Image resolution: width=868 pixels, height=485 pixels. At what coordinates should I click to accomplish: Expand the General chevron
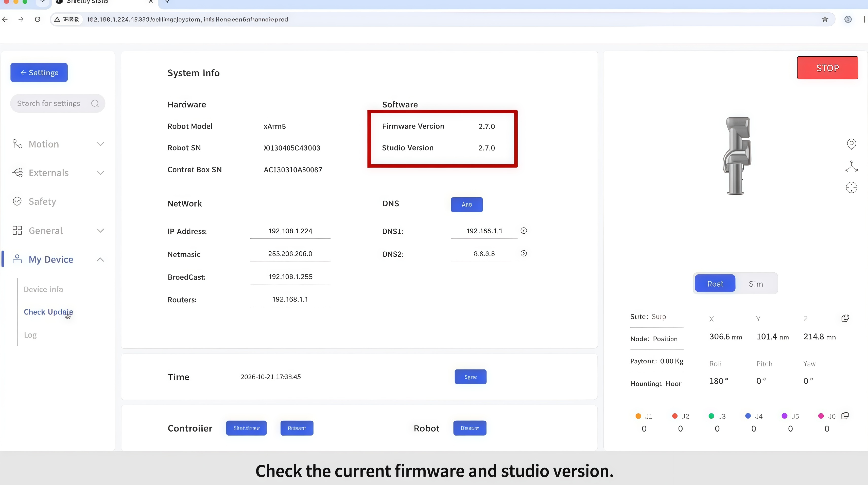(100, 231)
